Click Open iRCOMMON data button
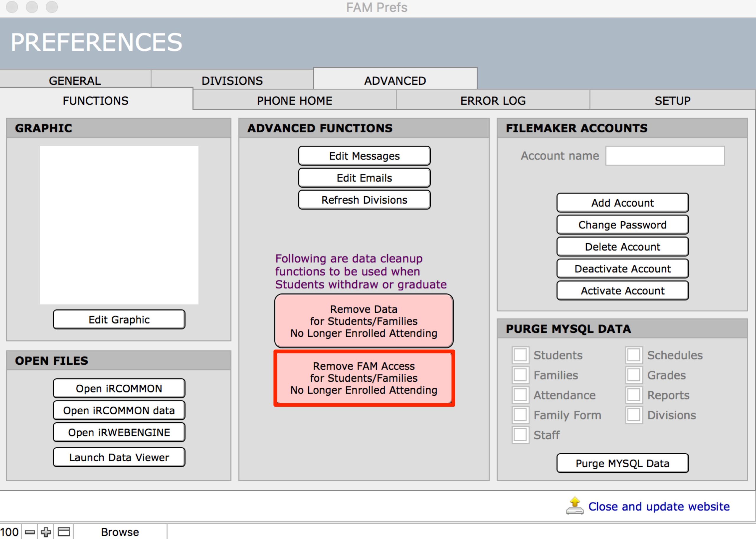This screenshot has height=539, width=756. pyautogui.click(x=119, y=410)
